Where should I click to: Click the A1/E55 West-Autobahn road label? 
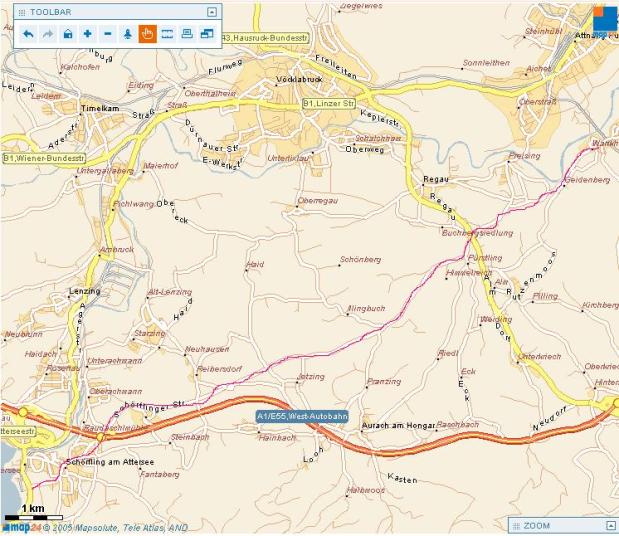(x=300, y=415)
